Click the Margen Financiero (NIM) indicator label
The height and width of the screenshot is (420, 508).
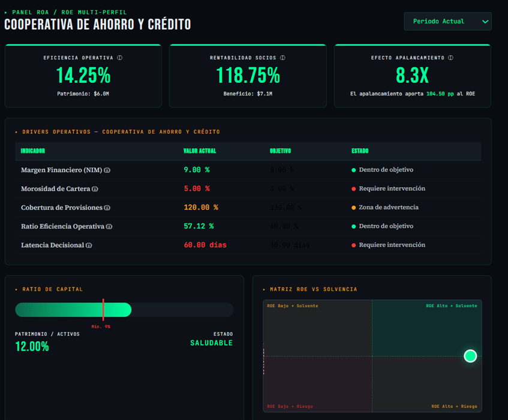pyautogui.click(x=62, y=170)
